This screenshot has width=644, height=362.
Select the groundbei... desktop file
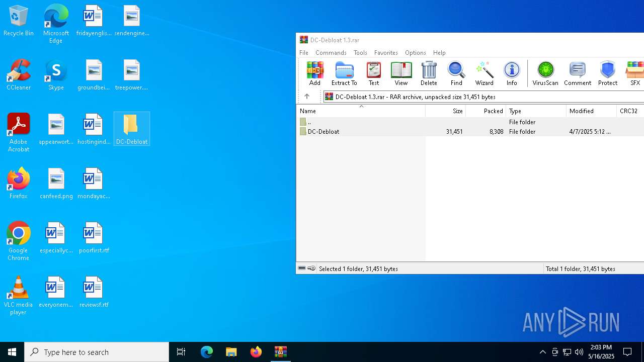(x=94, y=75)
